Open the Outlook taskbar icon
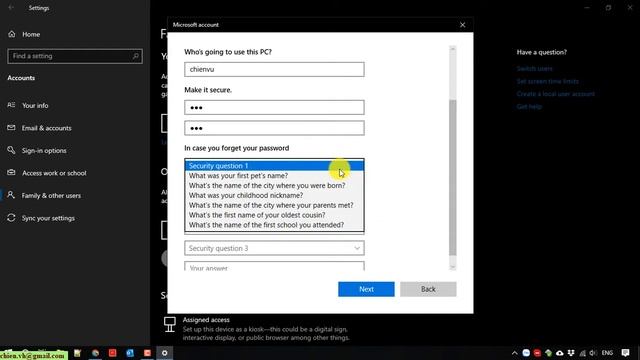640x360 pixels. tap(130, 353)
